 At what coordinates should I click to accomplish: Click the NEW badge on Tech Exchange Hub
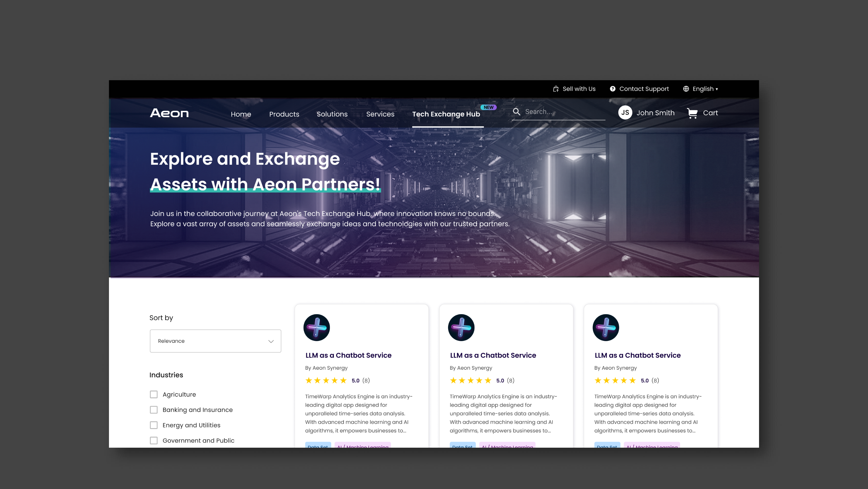(x=488, y=107)
